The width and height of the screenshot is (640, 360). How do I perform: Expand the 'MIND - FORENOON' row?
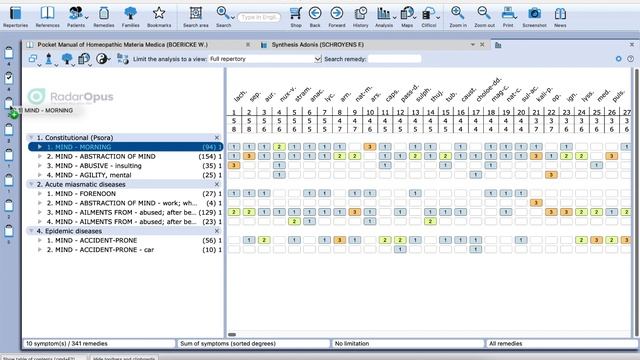pos(40,193)
